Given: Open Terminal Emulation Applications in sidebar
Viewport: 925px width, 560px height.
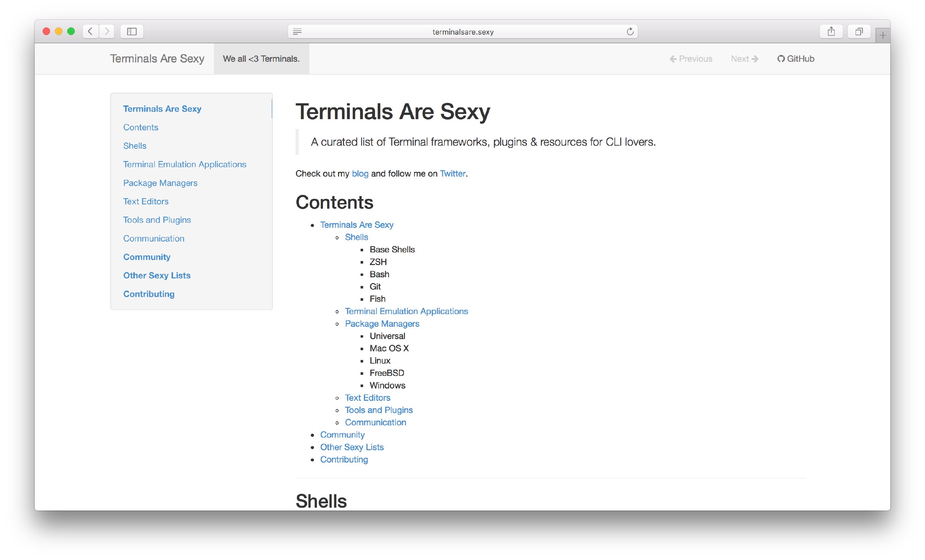Looking at the screenshot, I should click(185, 164).
